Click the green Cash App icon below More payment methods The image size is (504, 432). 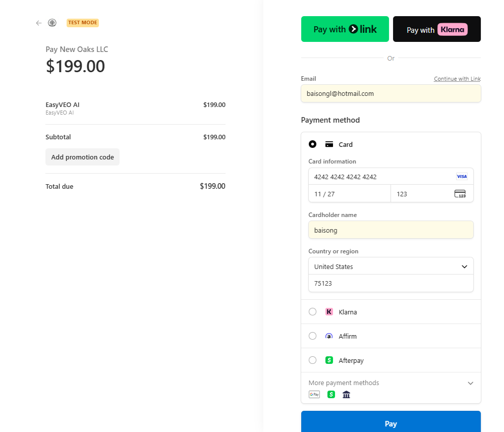point(331,395)
